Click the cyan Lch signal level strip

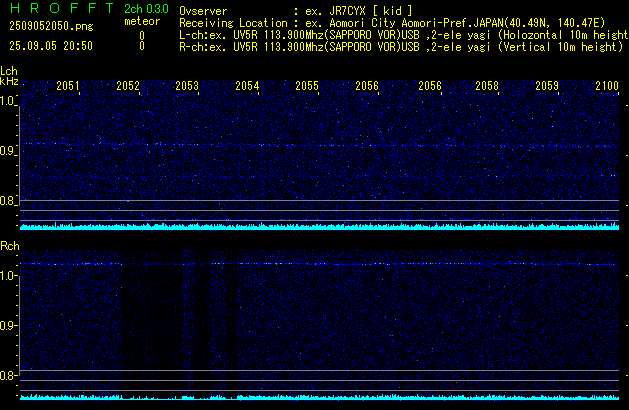[319, 226]
